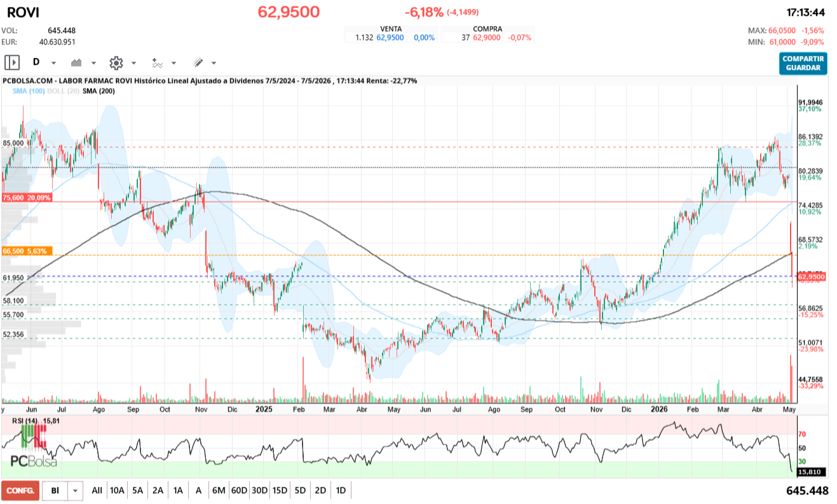The width and height of the screenshot is (837, 504).
Task: Select the 10A time range
Action: pyautogui.click(x=117, y=491)
